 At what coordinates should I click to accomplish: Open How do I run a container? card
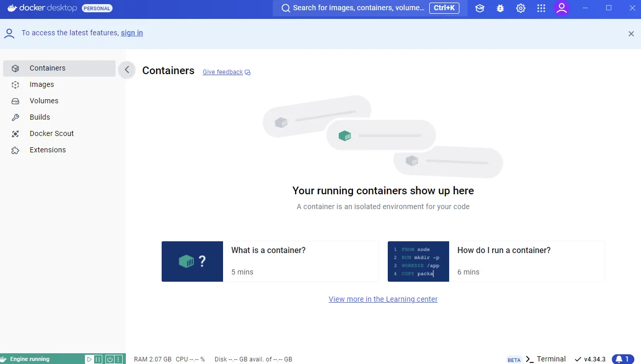[x=496, y=261]
